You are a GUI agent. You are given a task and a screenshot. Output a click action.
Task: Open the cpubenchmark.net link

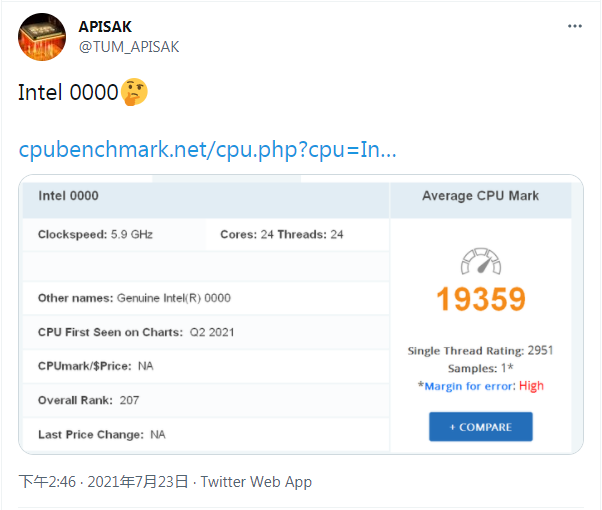(x=207, y=149)
